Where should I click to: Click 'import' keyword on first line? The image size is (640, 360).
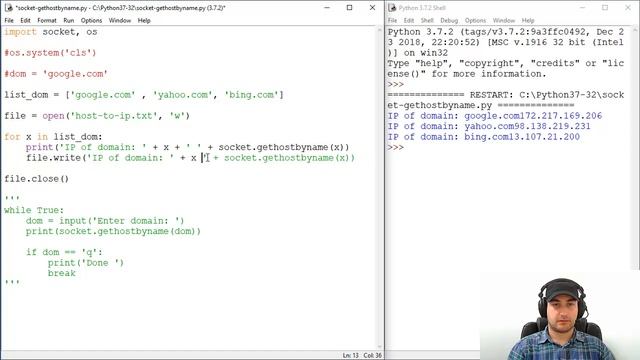[x=20, y=32]
